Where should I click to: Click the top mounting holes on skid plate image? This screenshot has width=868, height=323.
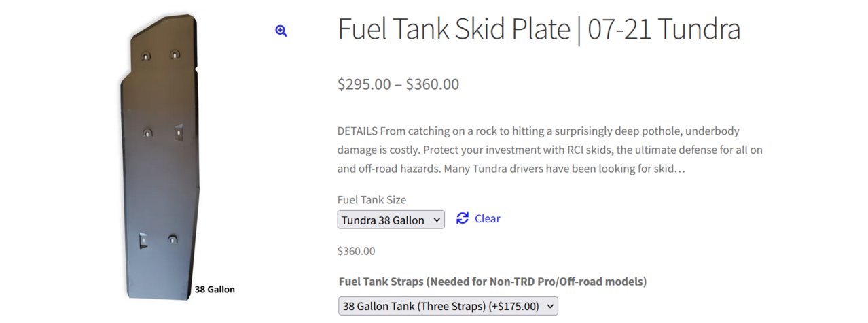[160, 54]
